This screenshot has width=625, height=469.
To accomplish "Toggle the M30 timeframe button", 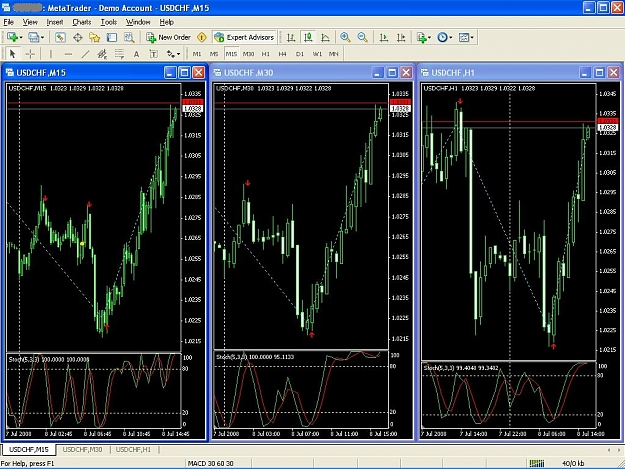I will click(x=248, y=54).
